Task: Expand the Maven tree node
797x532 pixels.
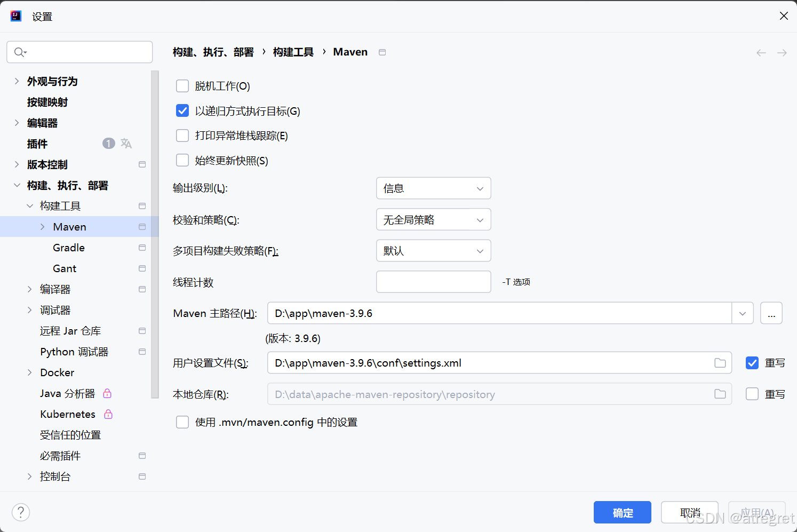Action: [x=43, y=227]
